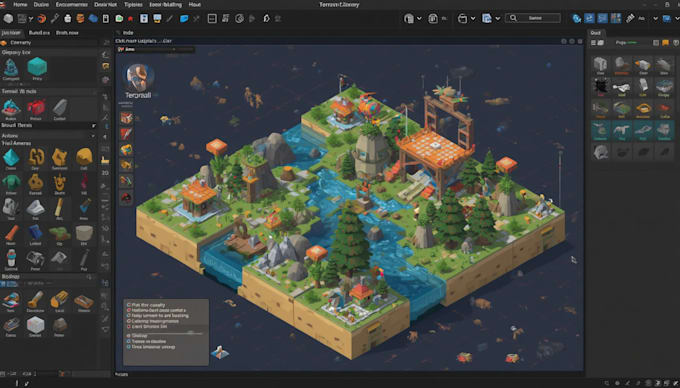The width and height of the screenshot is (680, 388).
Task: Click the orange swirl fox icon in toolbar
Action: click(x=42, y=19)
